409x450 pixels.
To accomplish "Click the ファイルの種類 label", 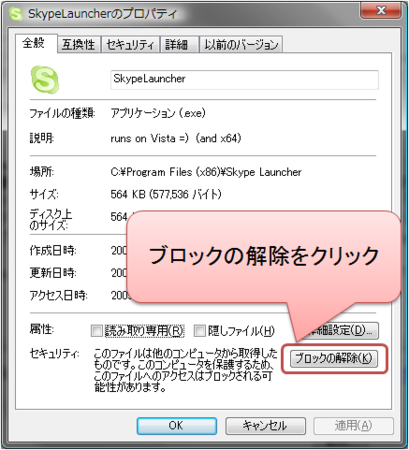I will pos(62,113).
